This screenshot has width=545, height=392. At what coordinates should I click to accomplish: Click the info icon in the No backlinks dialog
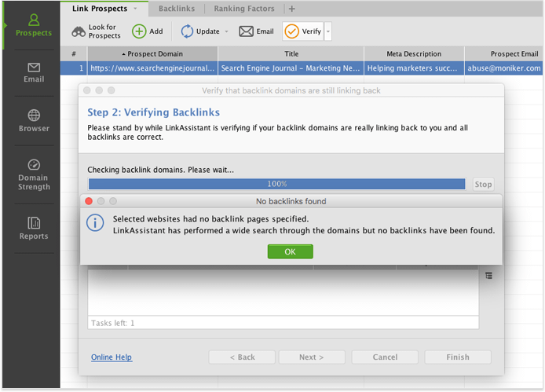tap(95, 223)
